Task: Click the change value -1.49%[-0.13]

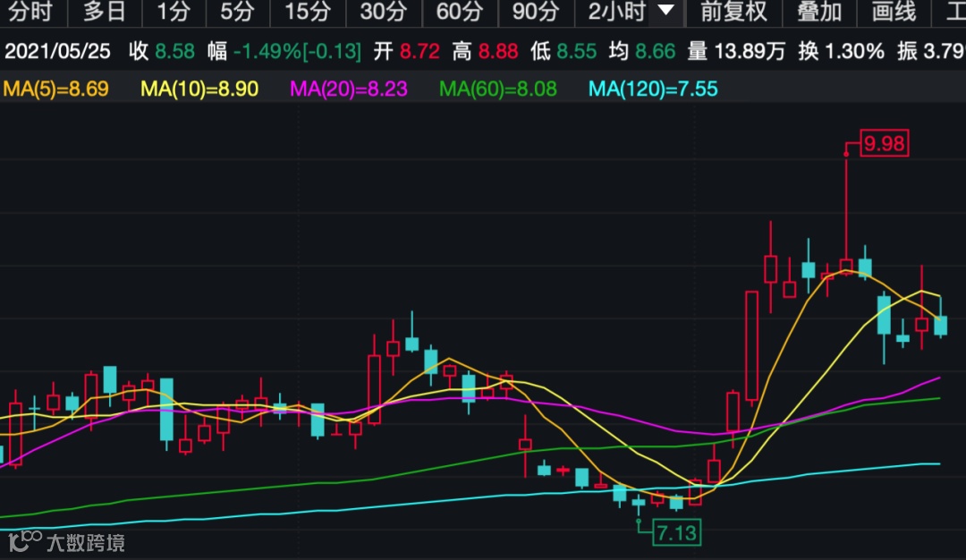Action: pos(298,51)
